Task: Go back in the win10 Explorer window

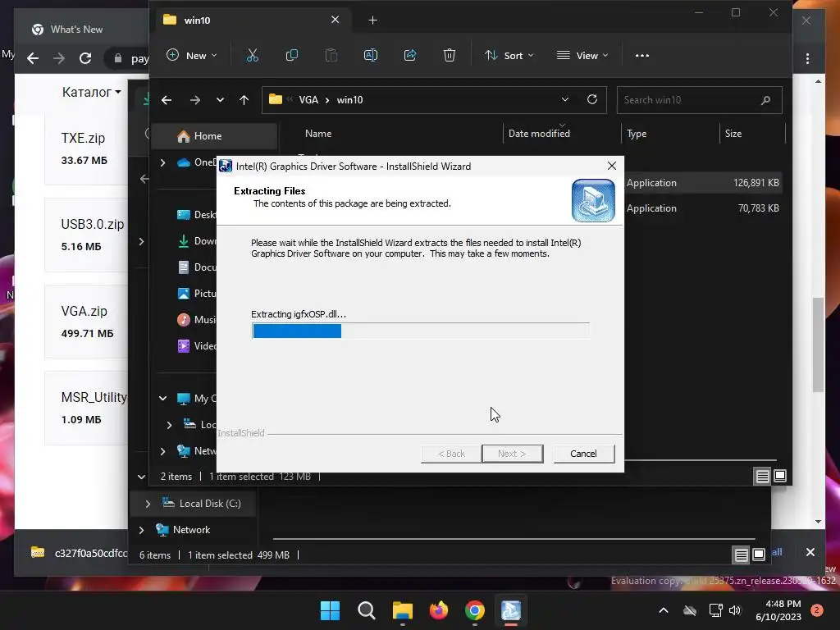Action: (167, 100)
